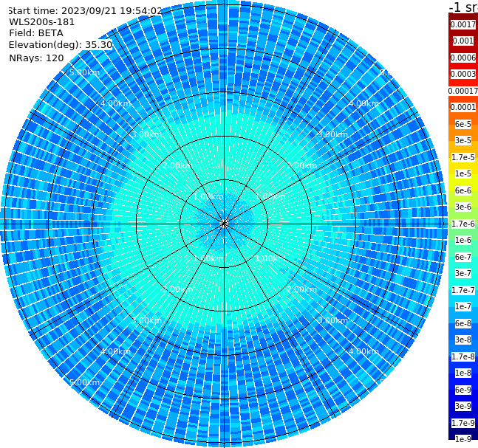
Task: Select the 6e-8 colorbar label
Action: click(463, 323)
